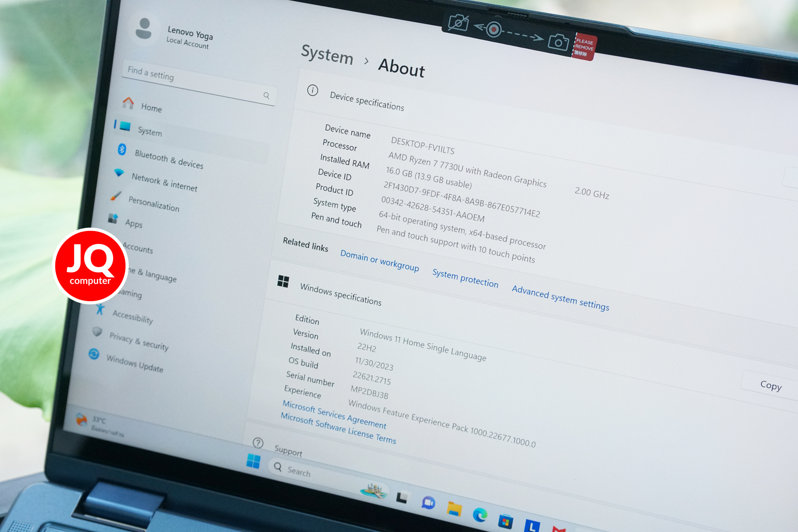Select System in settings sidebar
Screen dimensions: 798x532
[150, 131]
